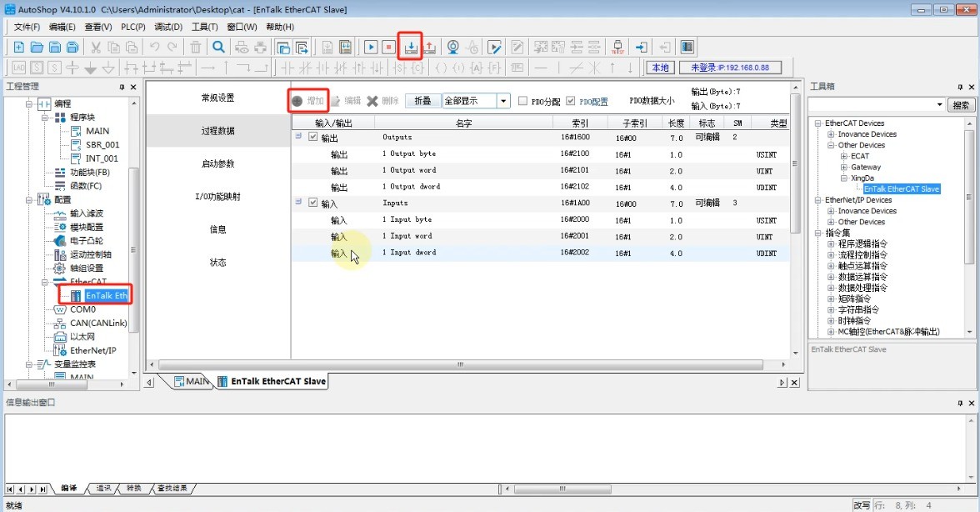Open the PLC(P) menu
980x512 pixels.
[x=133, y=27]
